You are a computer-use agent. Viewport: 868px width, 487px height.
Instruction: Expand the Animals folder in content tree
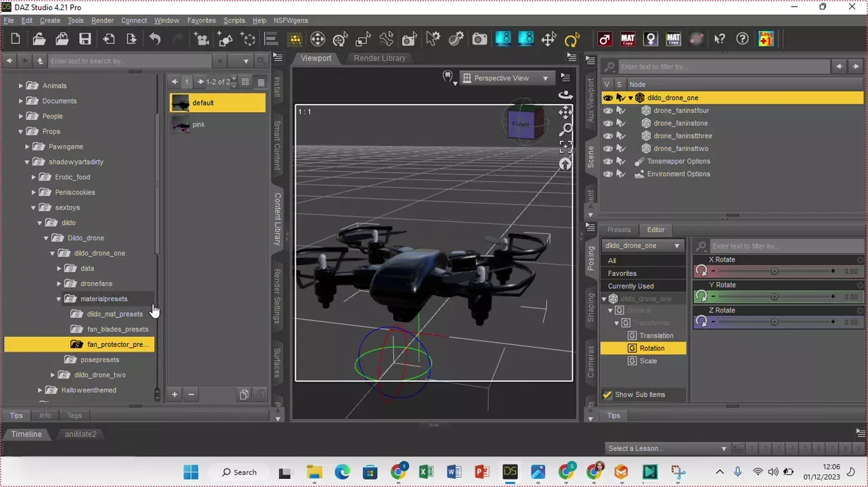(x=21, y=86)
